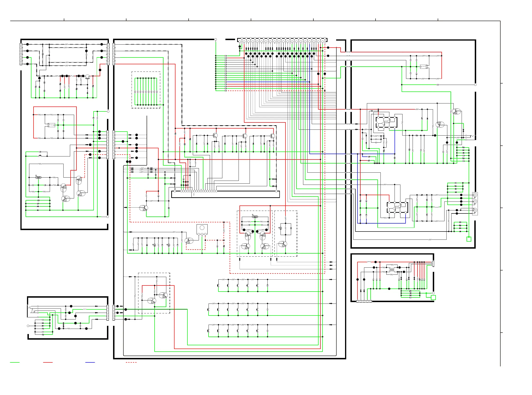Viewport: 532px width, 395px height.
Task: Click the solid blue legend line
Action: tap(90, 362)
